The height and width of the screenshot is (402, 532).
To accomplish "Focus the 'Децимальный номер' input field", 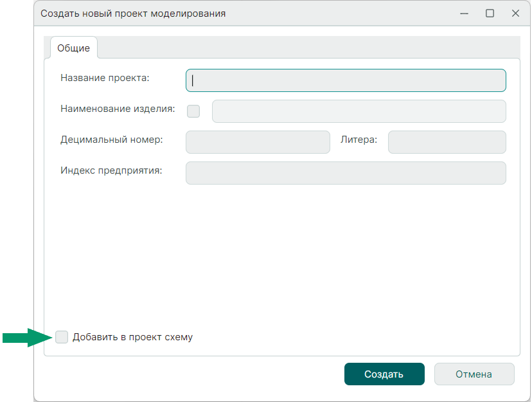I will [x=258, y=142].
